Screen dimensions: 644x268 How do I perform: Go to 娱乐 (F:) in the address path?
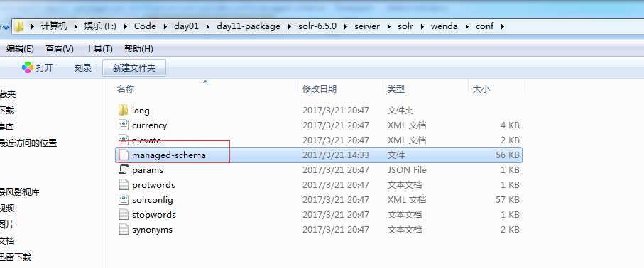(100, 26)
